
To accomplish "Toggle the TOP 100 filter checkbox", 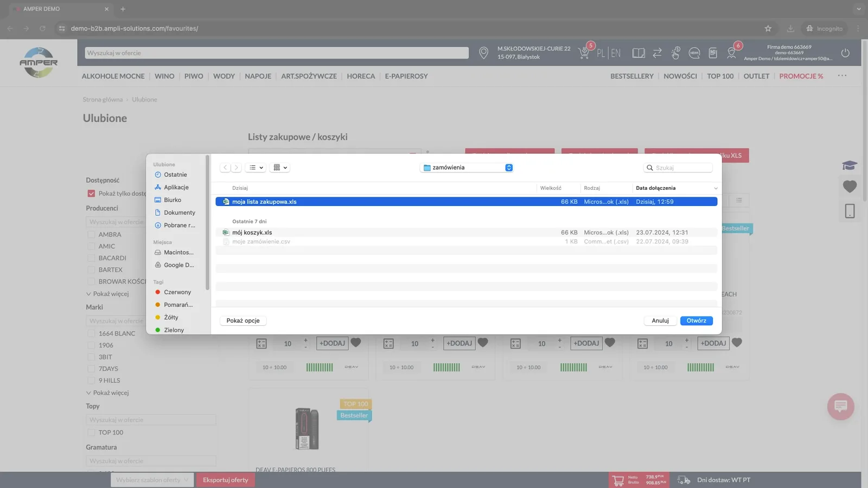I will coord(91,432).
